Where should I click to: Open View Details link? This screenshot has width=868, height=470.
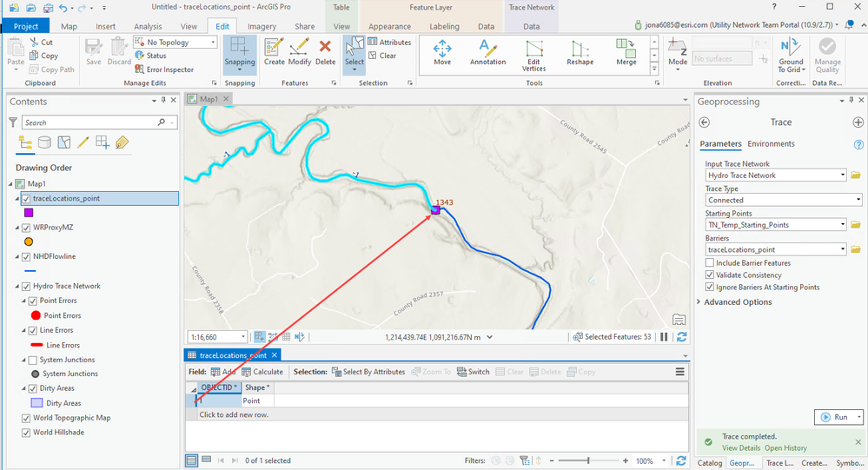(x=740, y=448)
